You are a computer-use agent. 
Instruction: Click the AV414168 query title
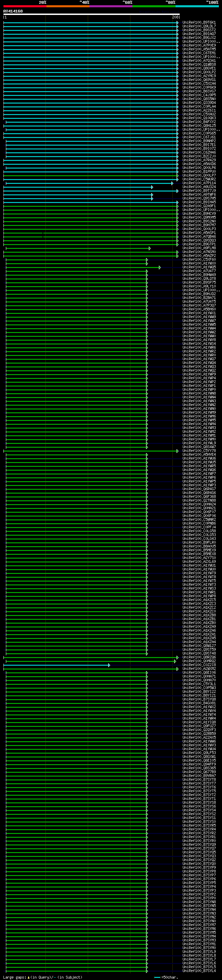pyautogui.click(x=13, y=11)
